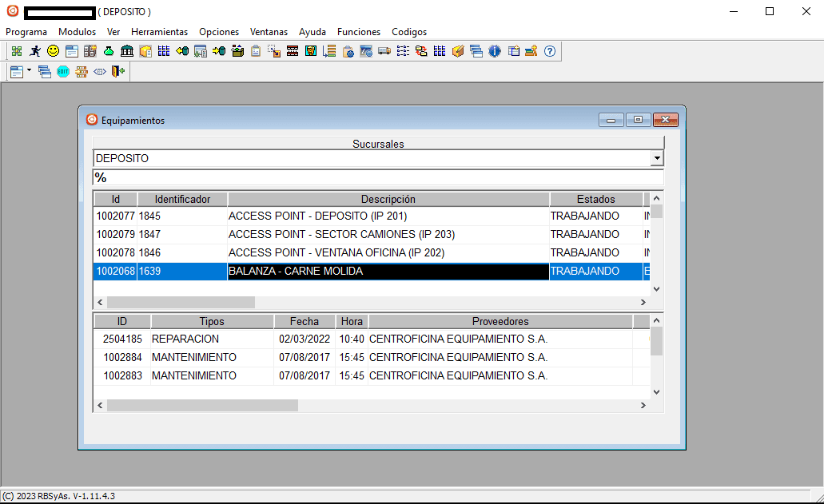The height and width of the screenshot is (504, 824).
Task: Click the green flask toolbar icon
Action: click(109, 51)
